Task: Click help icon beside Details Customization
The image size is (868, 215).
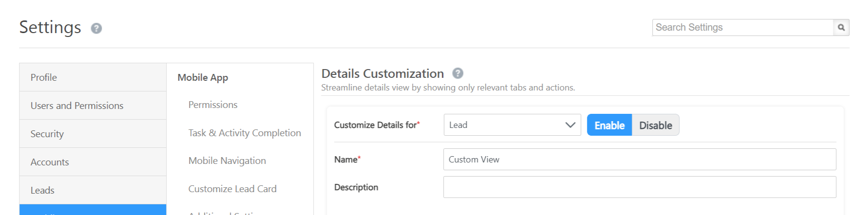Action: click(x=457, y=73)
